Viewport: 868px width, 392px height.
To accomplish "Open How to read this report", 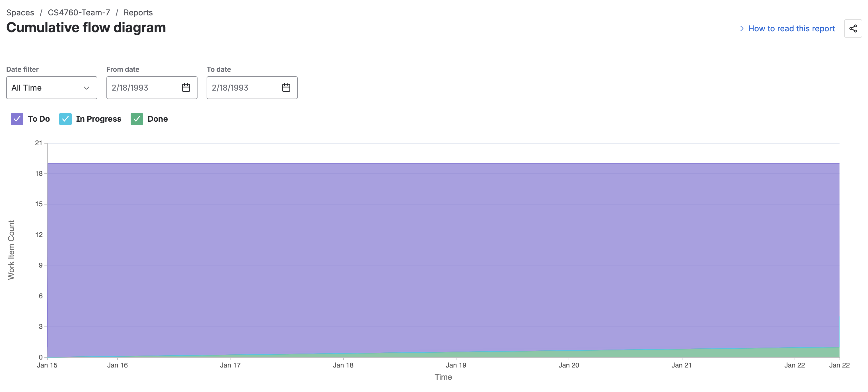I will click(x=791, y=29).
